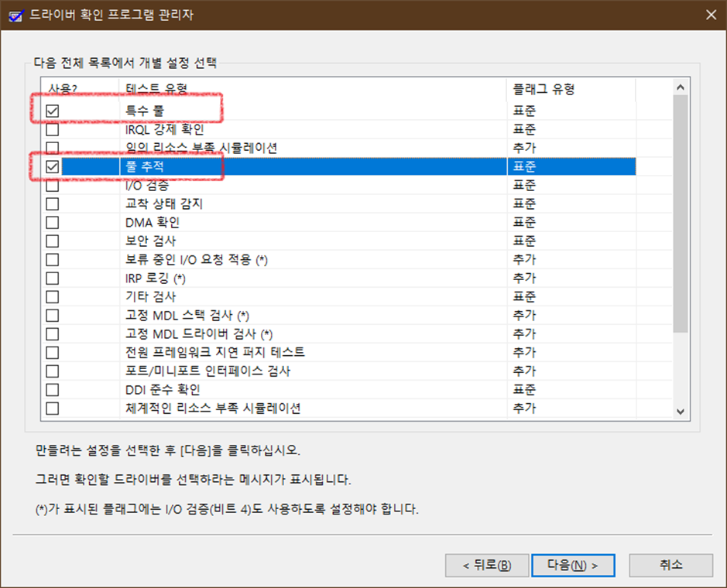Viewport: 727px width, 588px height.
Task: Click the Driver Verifier title bar icon
Action: tap(15, 15)
